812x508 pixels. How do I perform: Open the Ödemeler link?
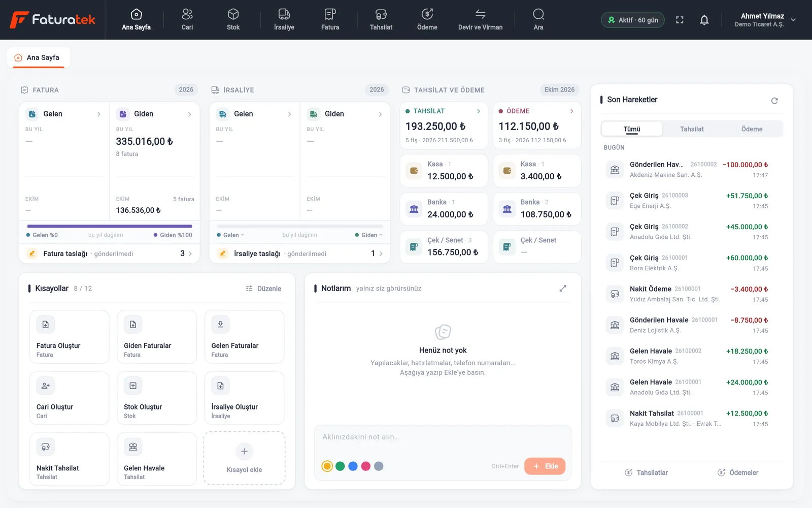point(738,473)
